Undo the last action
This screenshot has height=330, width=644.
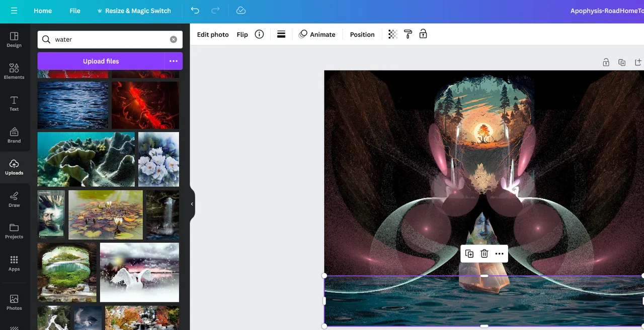pos(195,11)
